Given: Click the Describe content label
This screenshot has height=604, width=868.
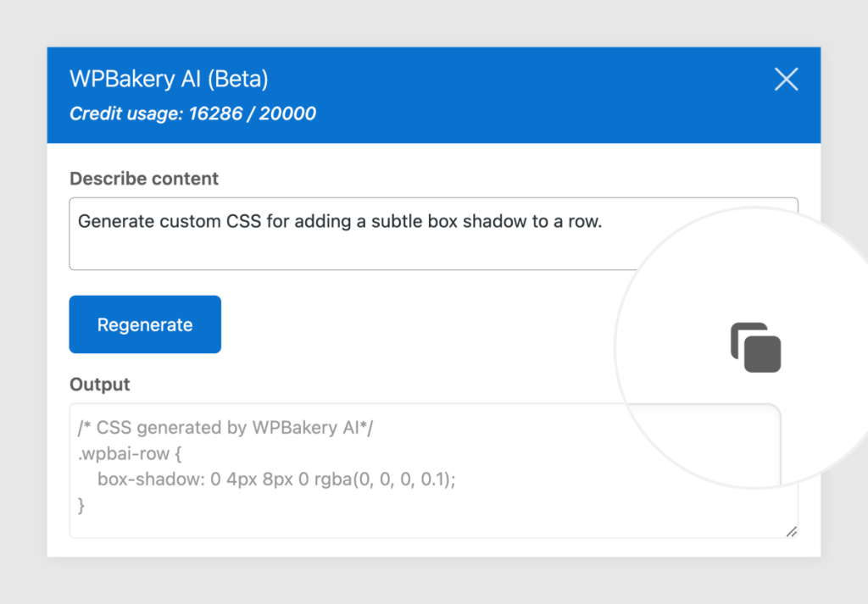Looking at the screenshot, I should tap(142, 179).
